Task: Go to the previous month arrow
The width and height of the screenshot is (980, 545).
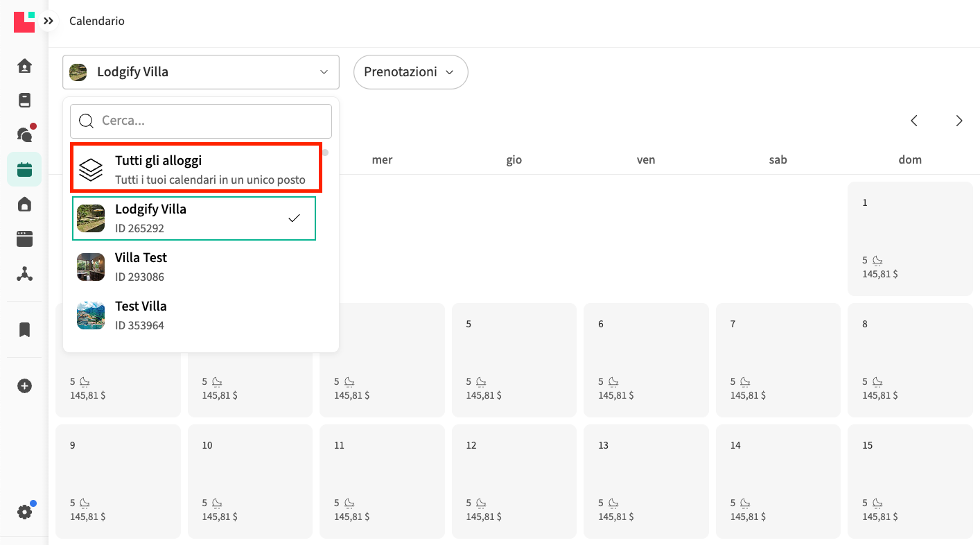Action: click(914, 121)
